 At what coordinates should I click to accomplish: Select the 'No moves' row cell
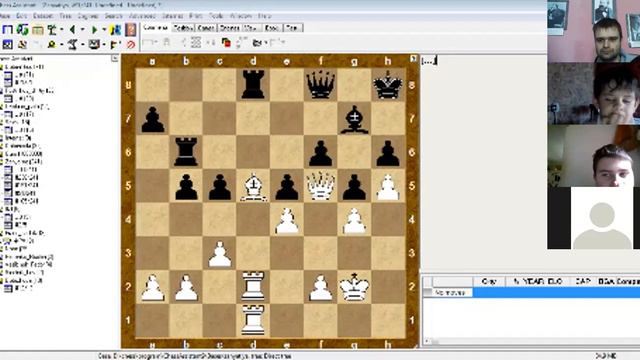451,293
